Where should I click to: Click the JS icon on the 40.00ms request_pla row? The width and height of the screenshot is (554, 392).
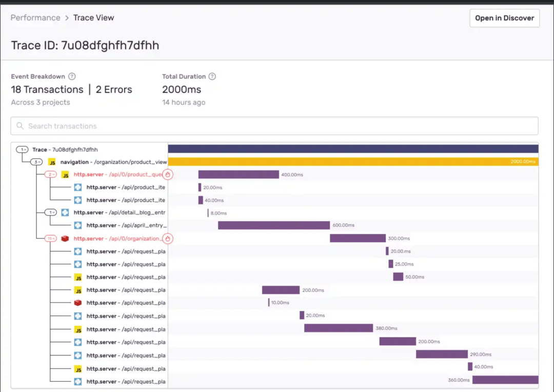coord(78,369)
